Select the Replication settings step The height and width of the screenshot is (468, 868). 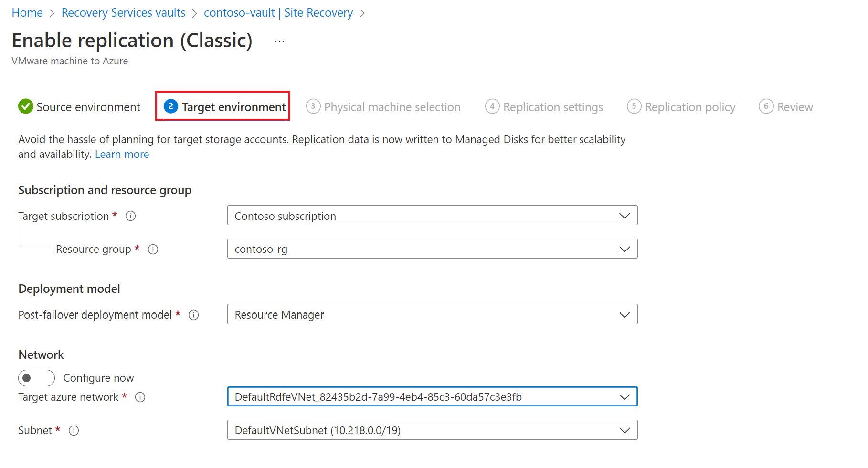[x=552, y=107]
